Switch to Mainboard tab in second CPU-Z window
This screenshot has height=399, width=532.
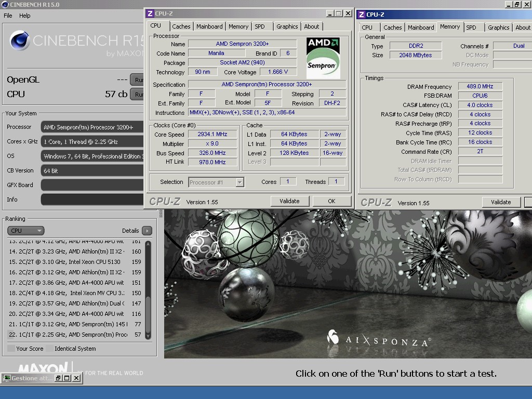(421, 28)
